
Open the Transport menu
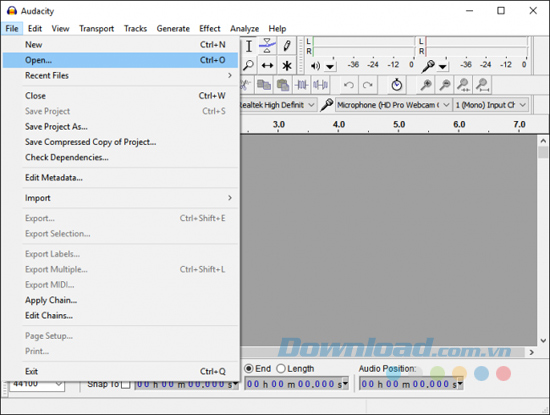[x=96, y=28]
